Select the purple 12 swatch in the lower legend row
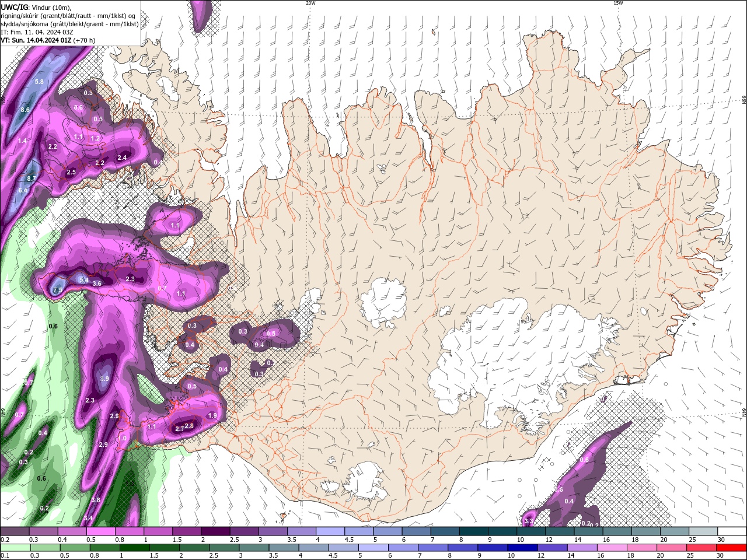This screenshot has width=747, height=560. click(x=552, y=548)
